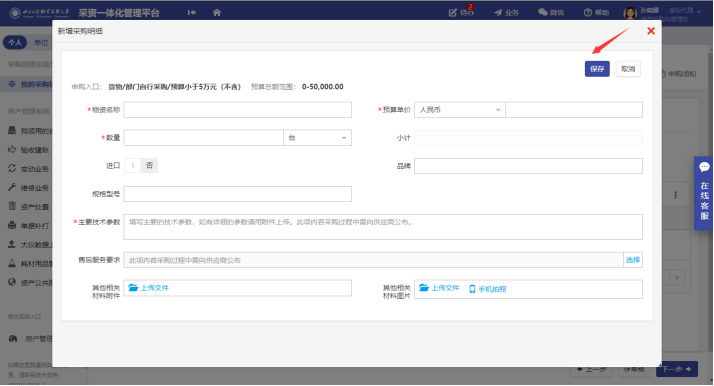The image size is (714, 386).
Task: Open the 待办 todo icon with badge
Action: [x=453, y=13]
